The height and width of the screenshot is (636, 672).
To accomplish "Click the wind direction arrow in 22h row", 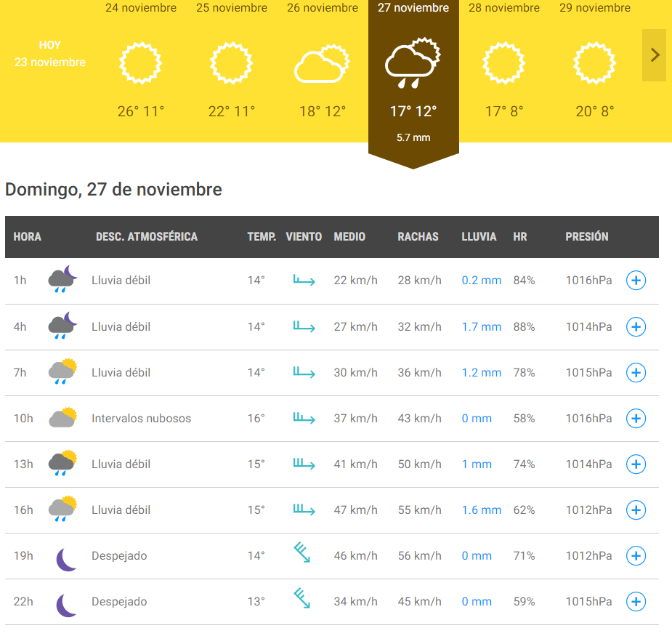I will click(x=303, y=599).
